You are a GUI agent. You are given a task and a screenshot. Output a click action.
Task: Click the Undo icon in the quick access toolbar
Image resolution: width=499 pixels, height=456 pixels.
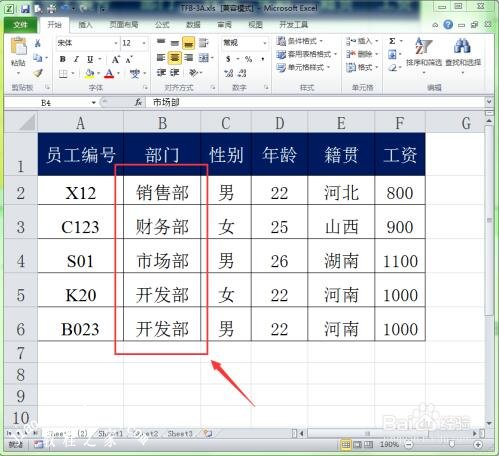65,9
